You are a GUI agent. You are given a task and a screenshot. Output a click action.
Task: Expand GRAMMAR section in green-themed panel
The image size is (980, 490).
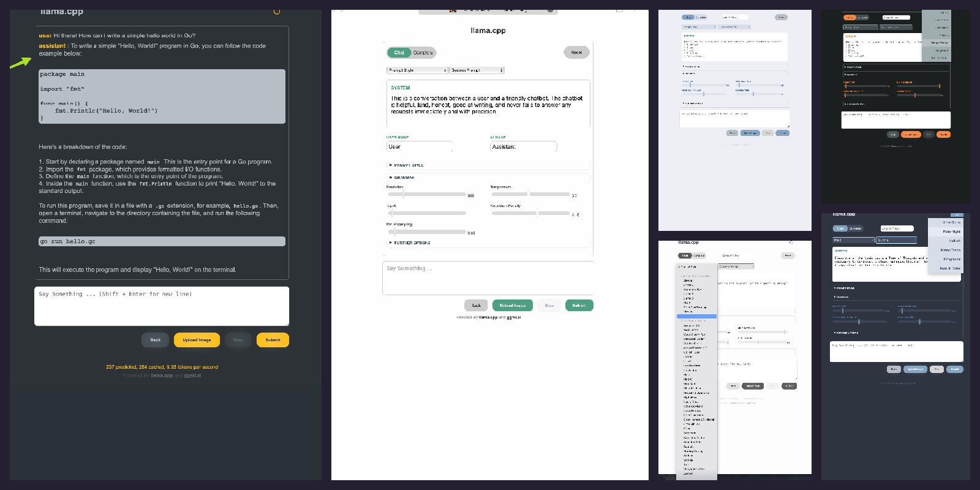[x=488, y=178]
